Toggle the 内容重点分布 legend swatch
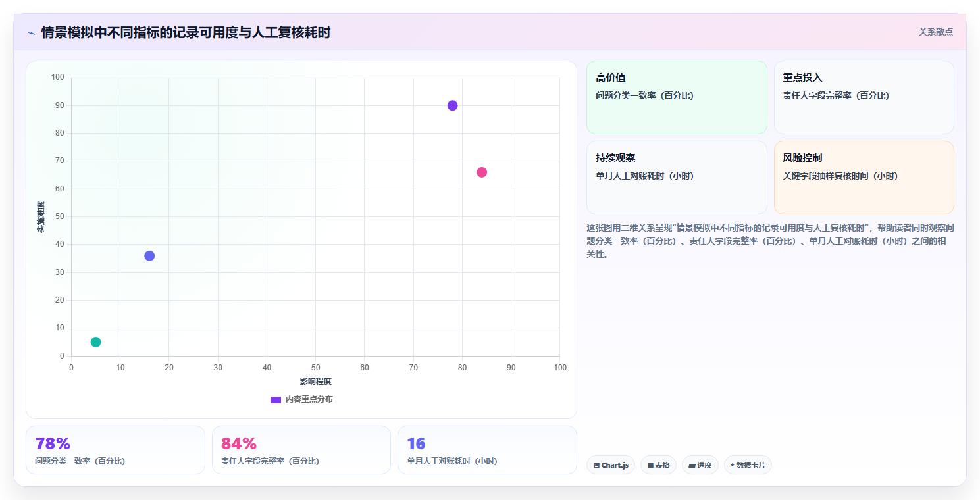The height and width of the screenshot is (500, 980). coord(276,399)
